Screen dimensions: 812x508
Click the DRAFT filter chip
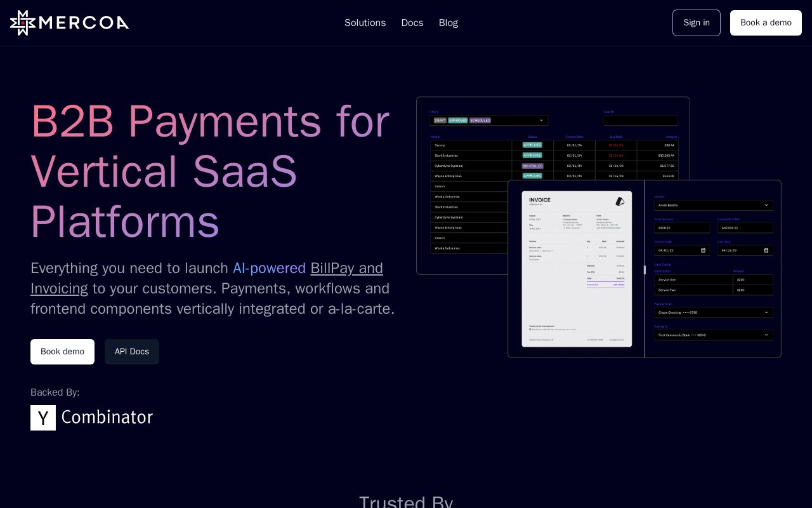(440, 120)
